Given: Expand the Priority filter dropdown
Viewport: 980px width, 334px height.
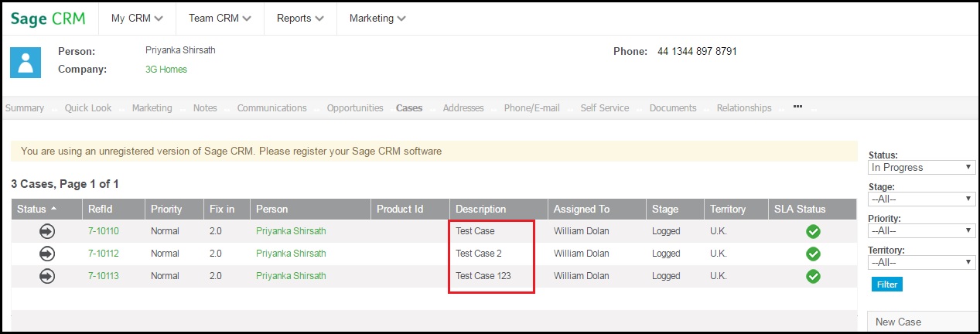Looking at the screenshot, I should [921, 230].
